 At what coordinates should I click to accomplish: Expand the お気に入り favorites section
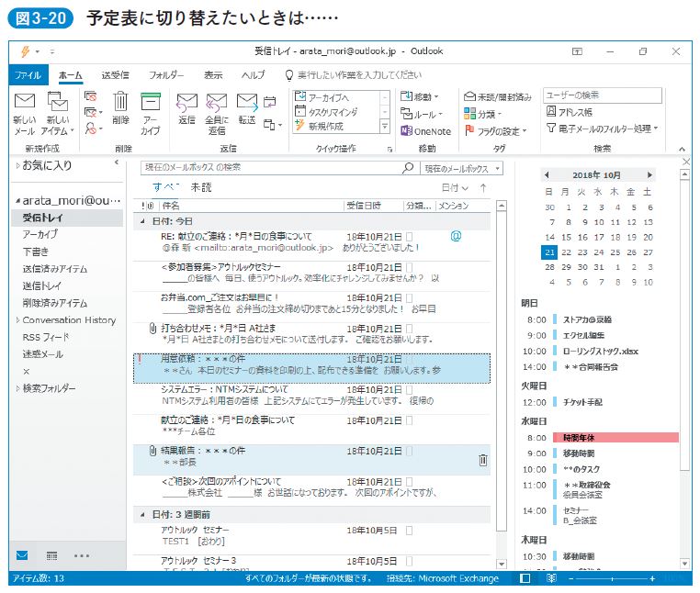17,165
